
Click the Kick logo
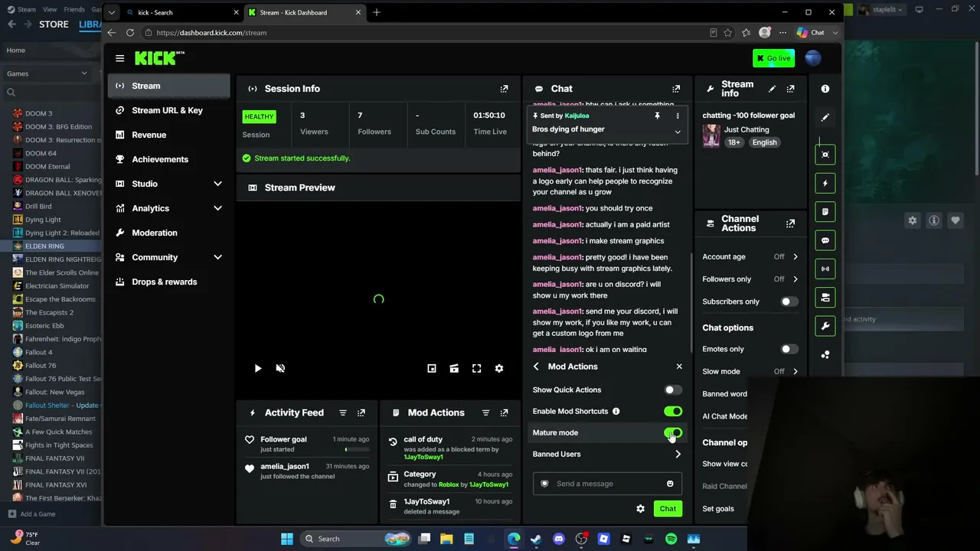[159, 58]
